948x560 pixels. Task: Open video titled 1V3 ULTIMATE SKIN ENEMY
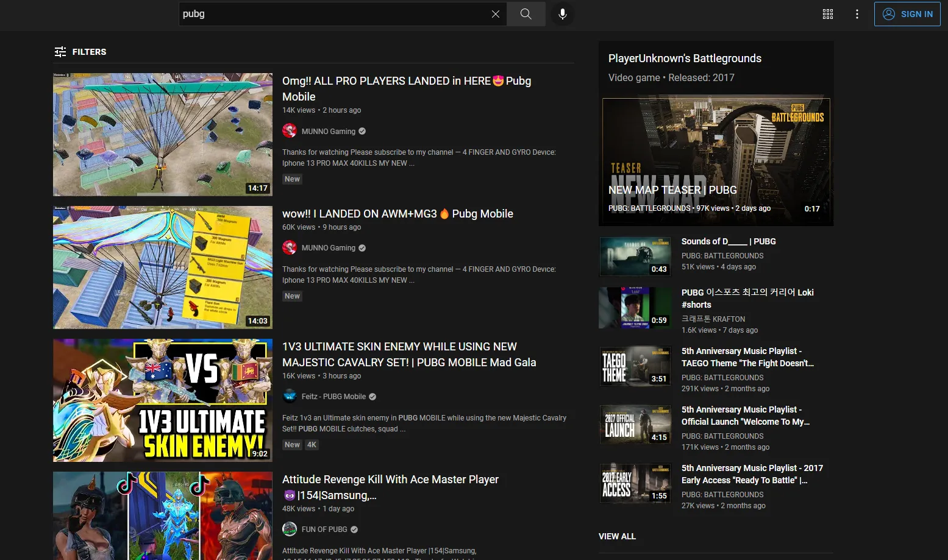(409, 355)
